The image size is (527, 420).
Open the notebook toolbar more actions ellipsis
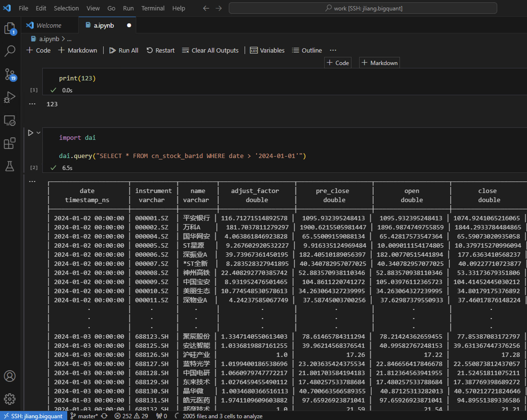333,50
